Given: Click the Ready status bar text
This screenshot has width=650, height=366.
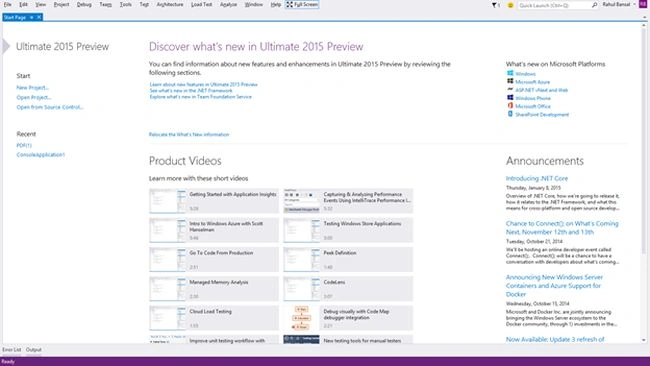Looking at the screenshot, I should click(8, 361).
